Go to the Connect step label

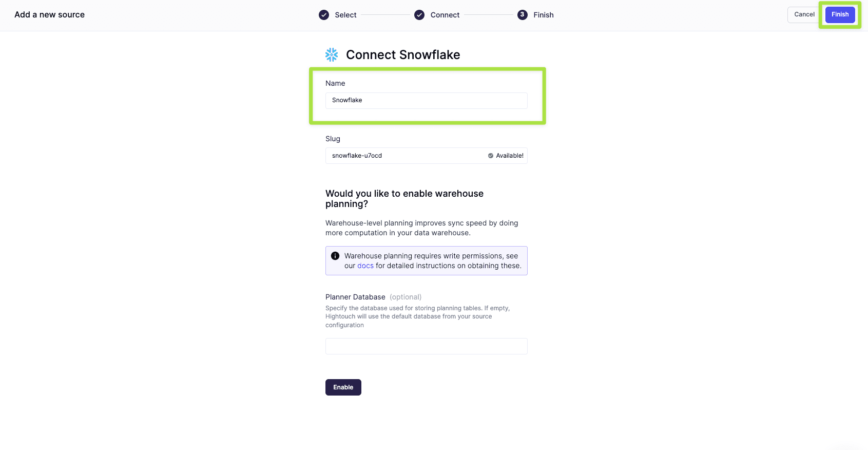pos(445,15)
